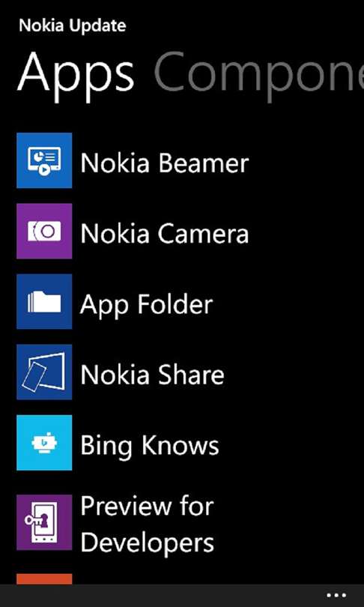Open the App Folder tile icon
The width and height of the screenshot is (364, 607).
coord(44,301)
